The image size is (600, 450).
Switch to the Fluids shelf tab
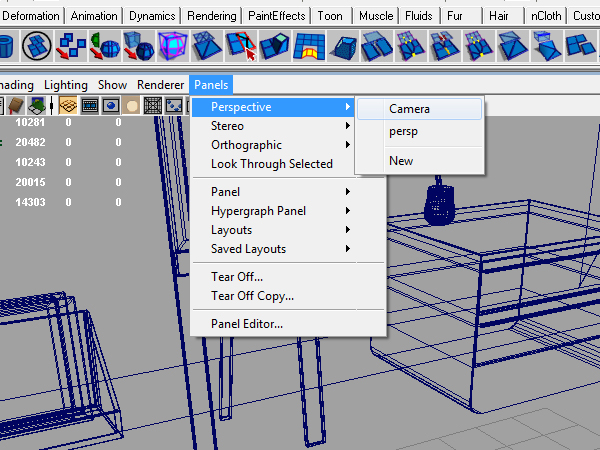(x=419, y=16)
